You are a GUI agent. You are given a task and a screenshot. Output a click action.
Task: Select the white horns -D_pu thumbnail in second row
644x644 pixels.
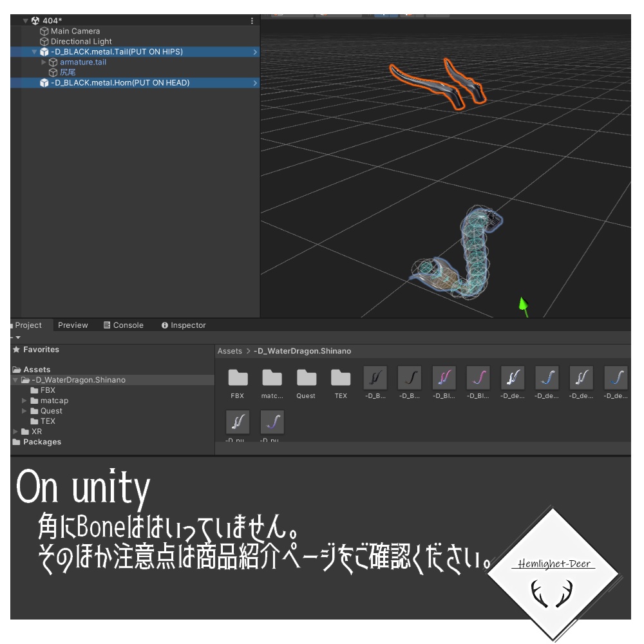[238, 422]
